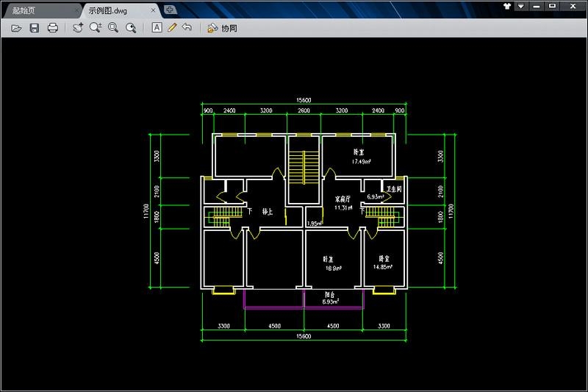Click the 阳台 balcony label in the drawing
The height and width of the screenshot is (392, 588).
tap(329, 294)
